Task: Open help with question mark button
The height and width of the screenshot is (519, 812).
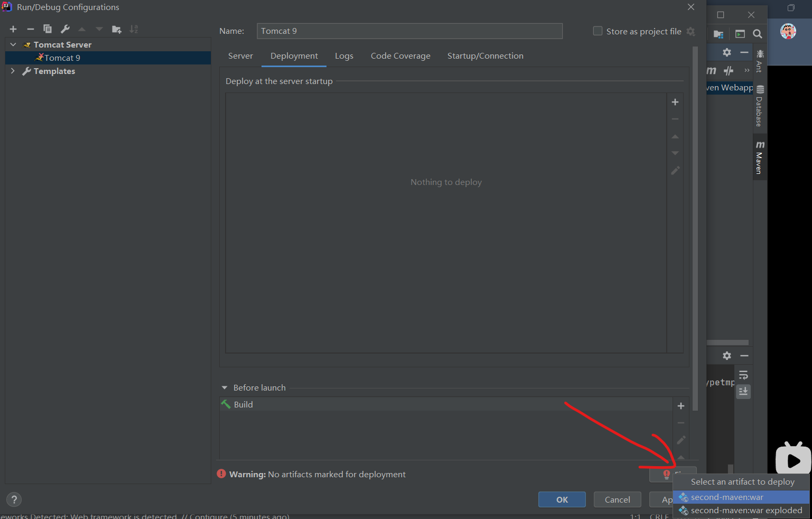Action: (x=14, y=499)
